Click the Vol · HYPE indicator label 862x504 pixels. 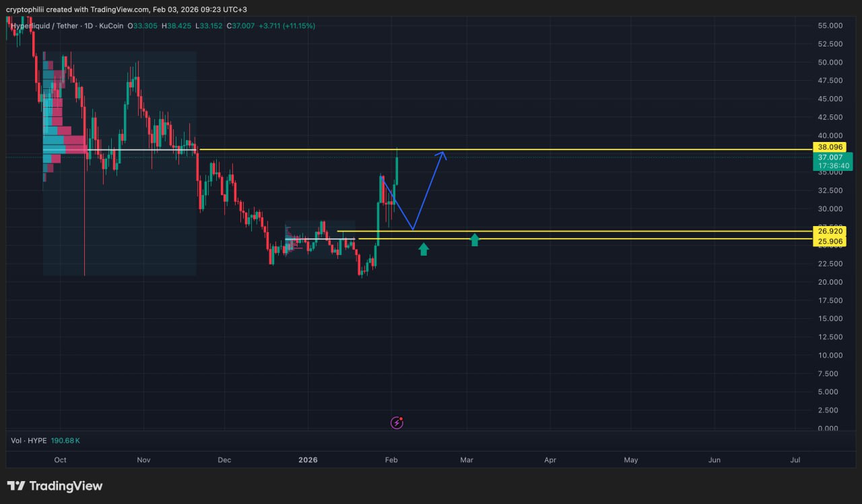[29, 441]
